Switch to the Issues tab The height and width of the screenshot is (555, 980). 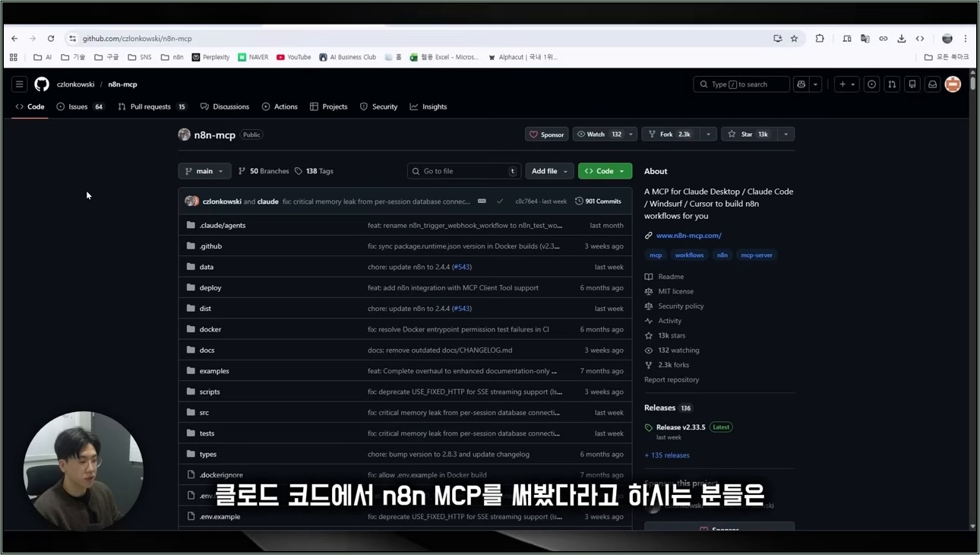coord(81,107)
